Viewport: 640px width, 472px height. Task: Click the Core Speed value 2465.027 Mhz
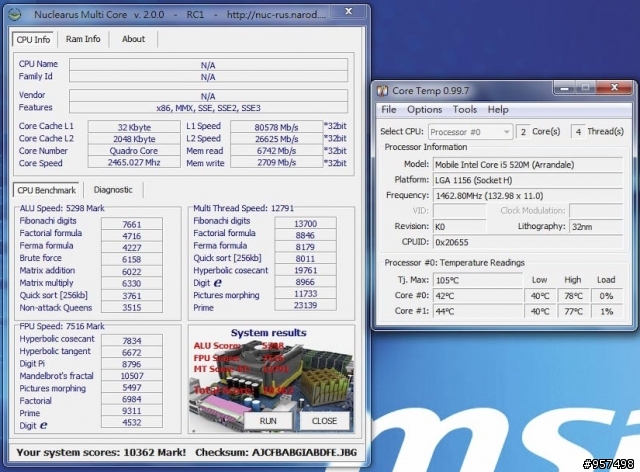(134, 163)
